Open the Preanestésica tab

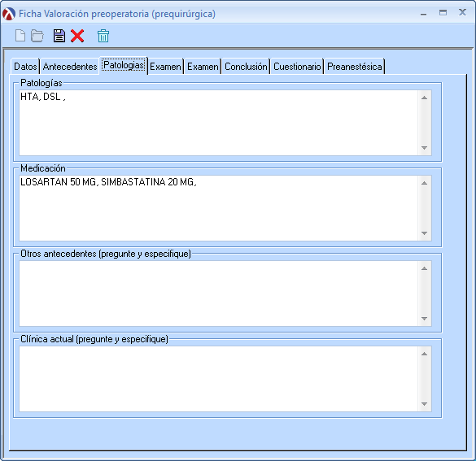354,67
